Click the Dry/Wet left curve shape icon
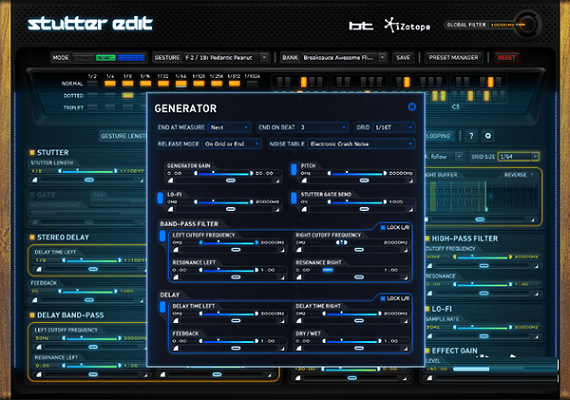Viewport: 570px width, 400px height. [299, 348]
